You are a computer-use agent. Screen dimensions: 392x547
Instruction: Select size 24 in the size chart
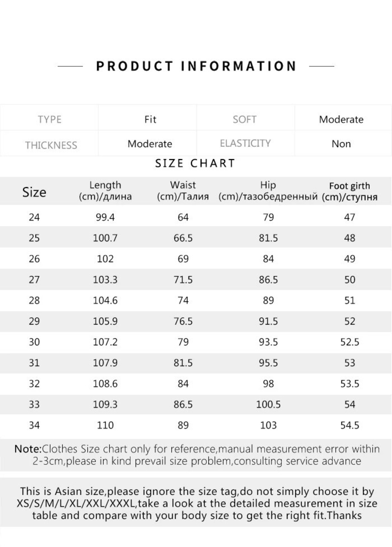coord(34,217)
